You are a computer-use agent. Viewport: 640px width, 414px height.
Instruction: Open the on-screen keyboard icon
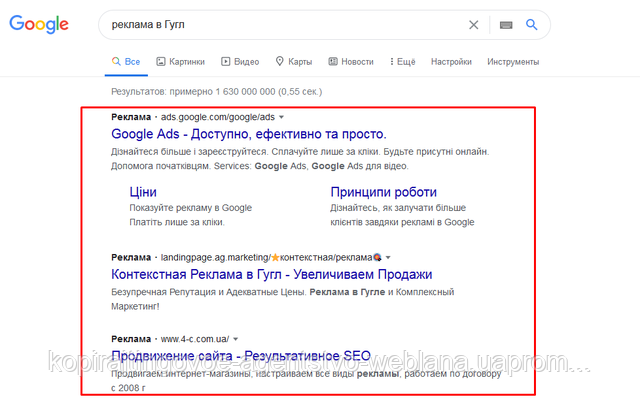(506, 25)
